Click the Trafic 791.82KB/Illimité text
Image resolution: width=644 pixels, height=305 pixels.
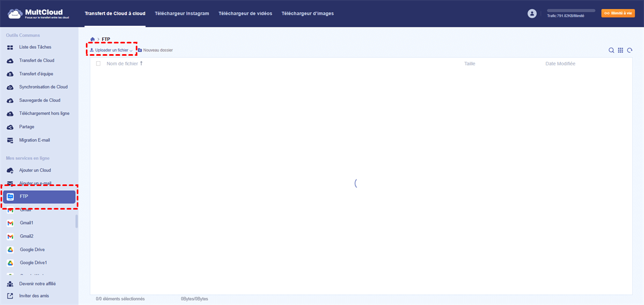(x=565, y=16)
